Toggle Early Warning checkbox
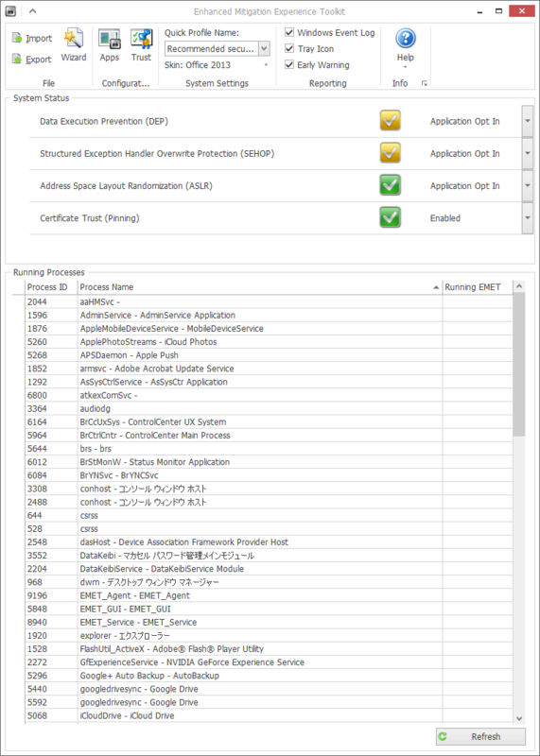 289,64
